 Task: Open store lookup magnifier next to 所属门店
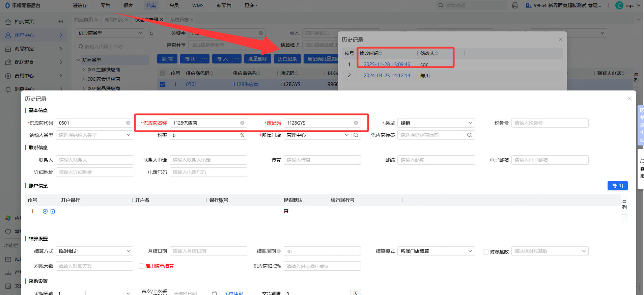click(x=356, y=135)
